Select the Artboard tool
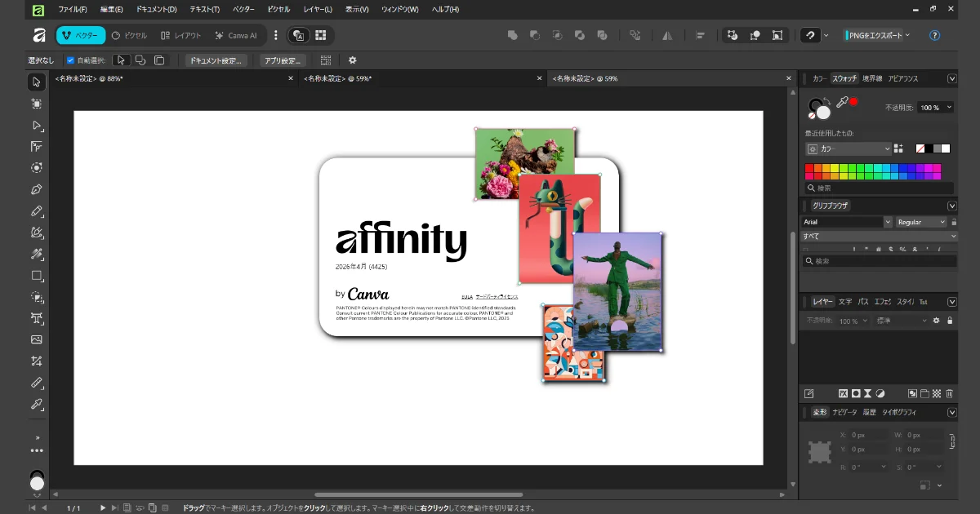Viewport: 980px width, 514px height. point(37,104)
